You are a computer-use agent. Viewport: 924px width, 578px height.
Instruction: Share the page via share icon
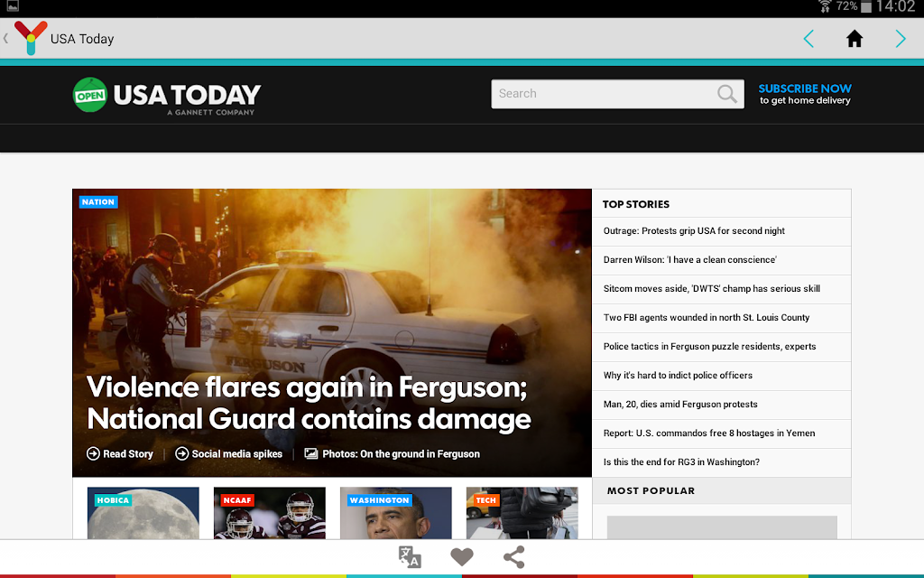tap(513, 556)
